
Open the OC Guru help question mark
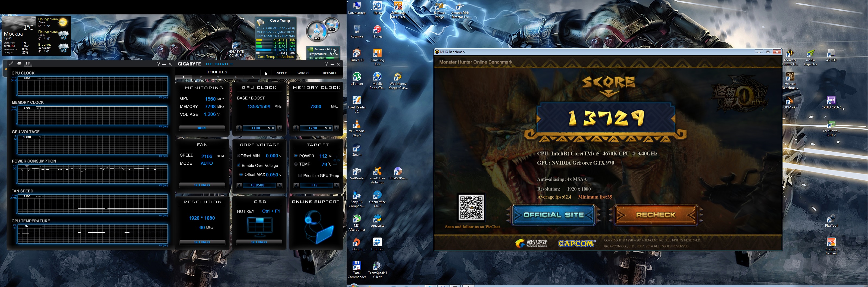click(x=326, y=64)
